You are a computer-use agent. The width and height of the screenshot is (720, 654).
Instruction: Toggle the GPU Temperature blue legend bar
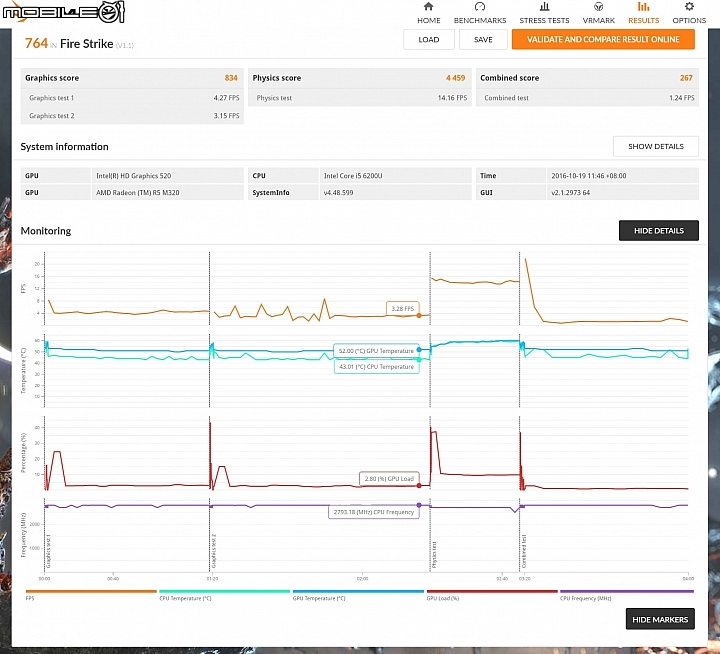(358, 591)
